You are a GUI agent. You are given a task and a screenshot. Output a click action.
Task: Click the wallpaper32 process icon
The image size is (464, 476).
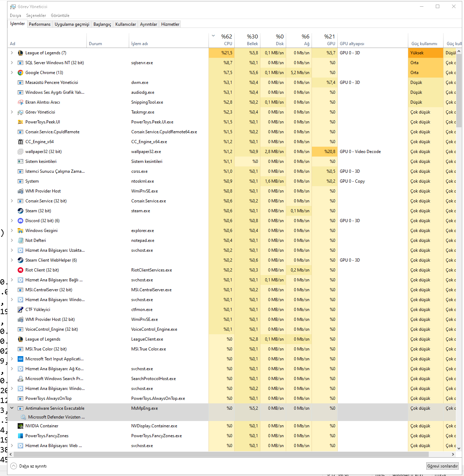tap(20, 152)
